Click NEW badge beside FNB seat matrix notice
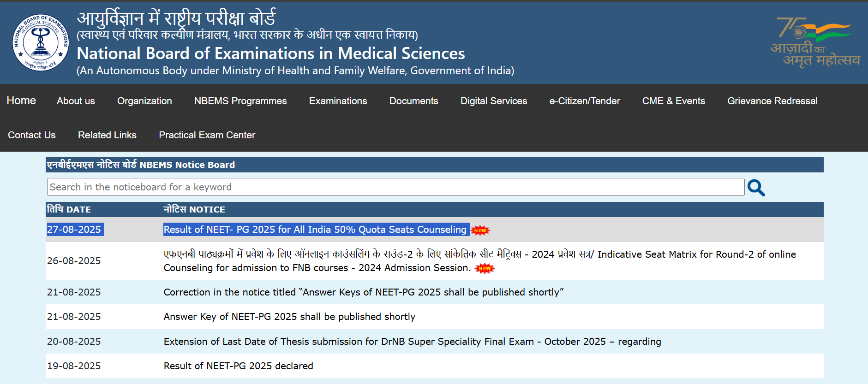 [485, 268]
